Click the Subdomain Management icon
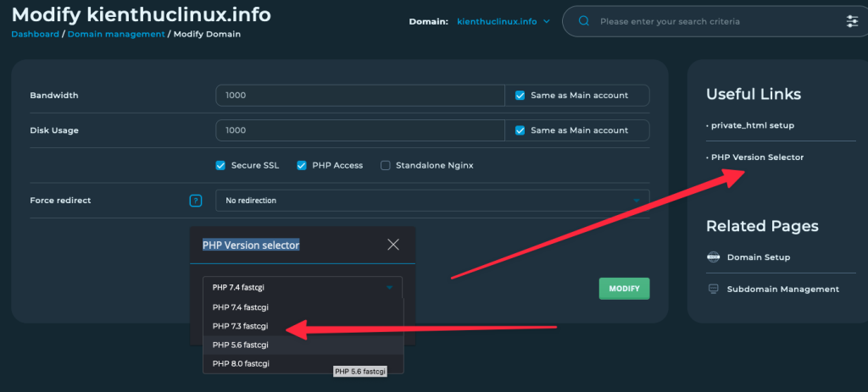This screenshot has width=868, height=392. click(x=713, y=289)
